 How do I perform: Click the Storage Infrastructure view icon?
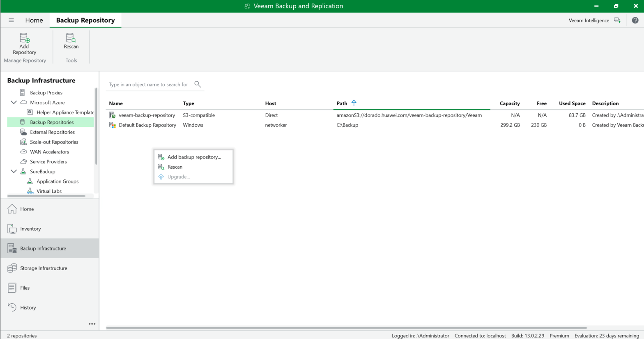point(12,268)
